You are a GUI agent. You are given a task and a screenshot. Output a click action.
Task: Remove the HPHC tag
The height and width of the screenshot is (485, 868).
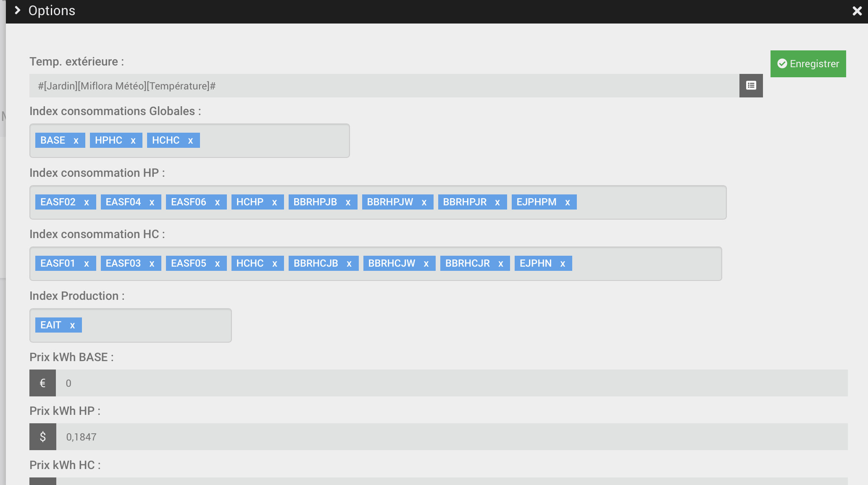coord(133,141)
